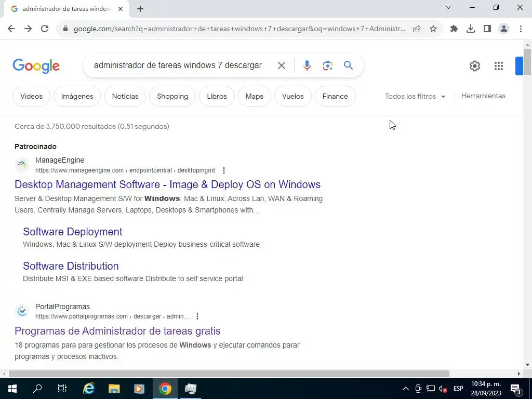The height and width of the screenshot is (399, 532).
Task: Open the Chrome three-dot menu
Action: (521, 29)
